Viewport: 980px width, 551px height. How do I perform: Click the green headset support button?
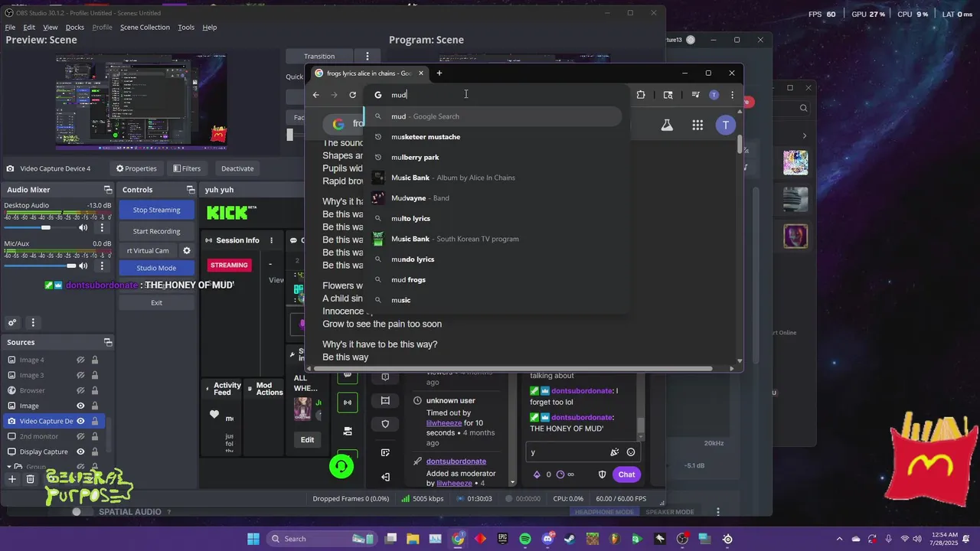(x=341, y=466)
